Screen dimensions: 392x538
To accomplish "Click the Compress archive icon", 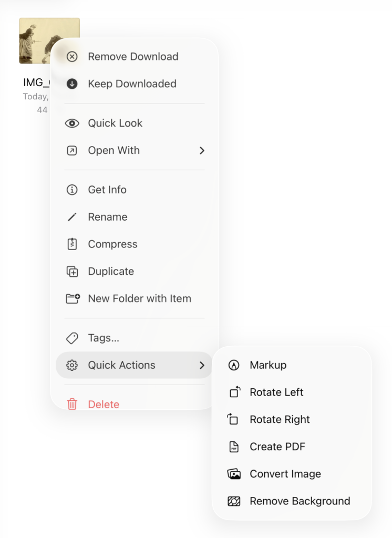I will click(72, 244).
